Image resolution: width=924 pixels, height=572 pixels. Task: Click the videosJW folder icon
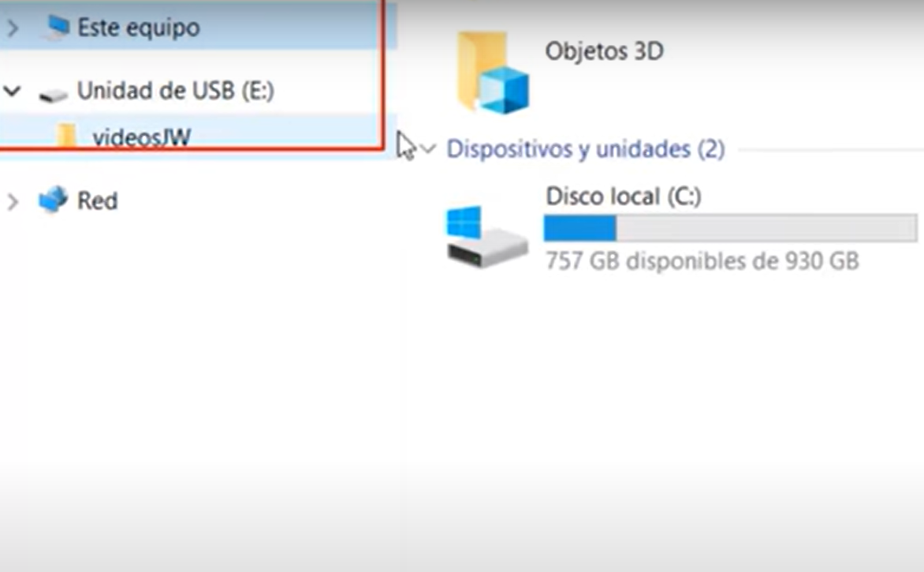click(66, 136)
